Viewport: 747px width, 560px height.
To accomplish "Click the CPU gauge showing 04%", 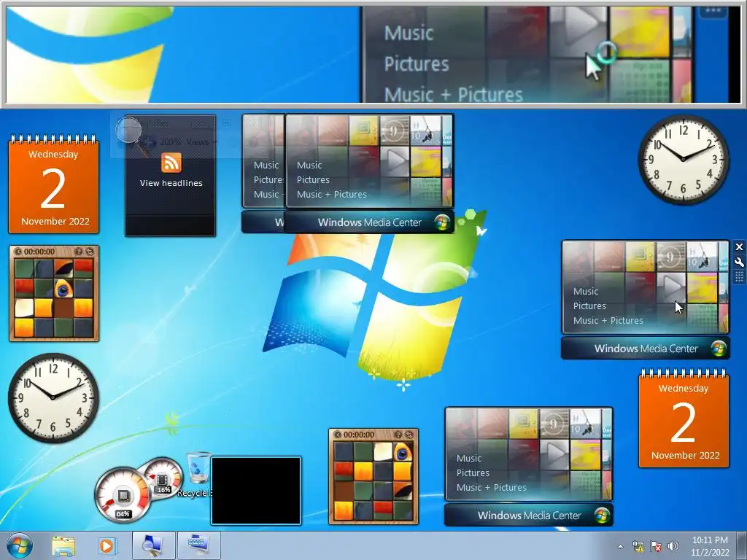I will coord(123,495).
